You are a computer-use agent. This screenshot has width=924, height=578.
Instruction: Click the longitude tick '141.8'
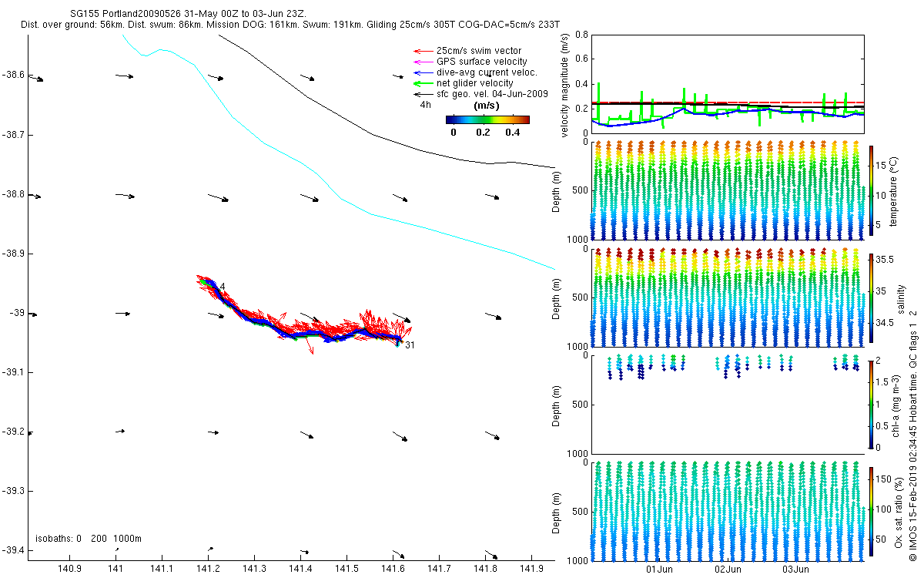pyautogui.click(x=485, y=570)
